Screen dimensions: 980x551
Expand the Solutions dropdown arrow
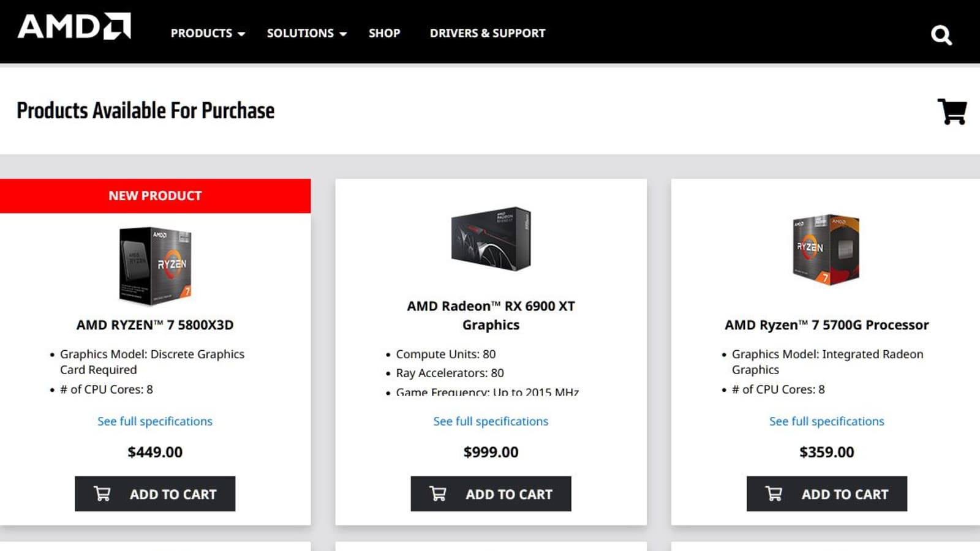343,34
